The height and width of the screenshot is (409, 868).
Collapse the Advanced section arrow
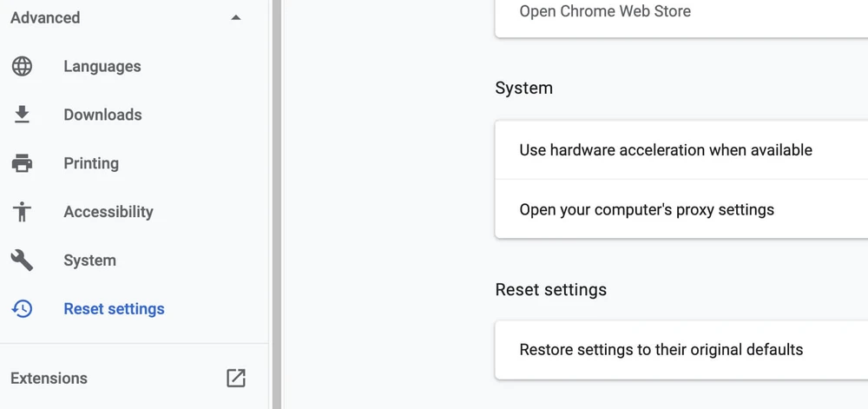tap(235, 17)
